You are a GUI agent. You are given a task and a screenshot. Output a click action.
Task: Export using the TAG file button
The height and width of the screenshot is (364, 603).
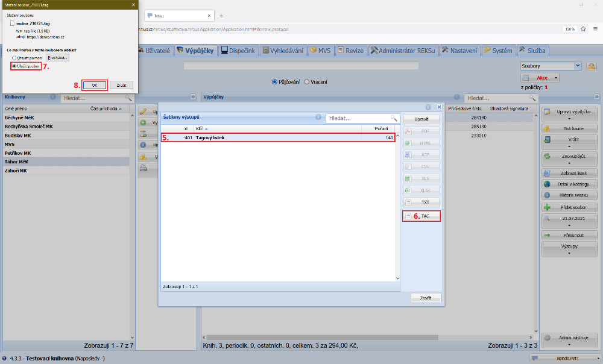421,216
